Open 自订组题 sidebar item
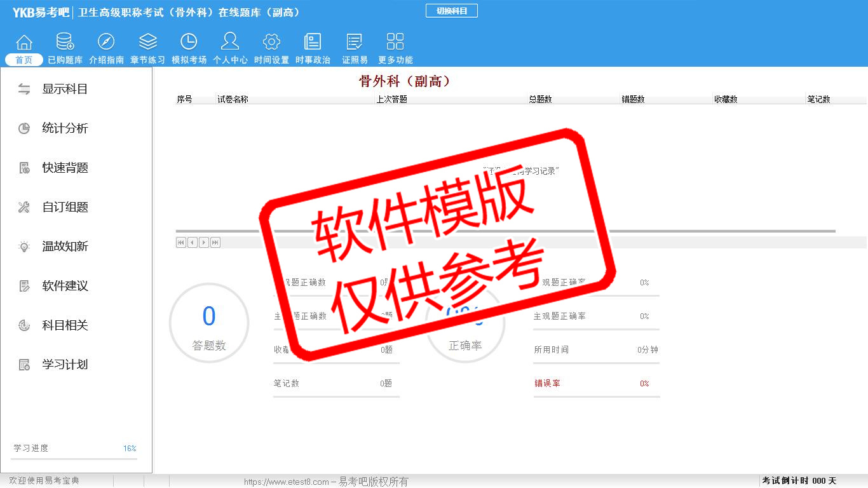This screenshot has height=488, width=868. point(65,207)
